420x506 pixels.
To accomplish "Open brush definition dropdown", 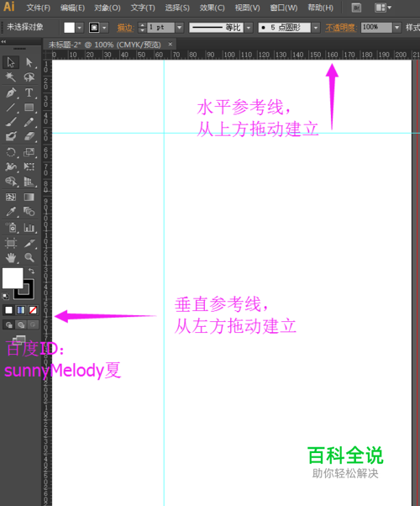I will (316, 28).
